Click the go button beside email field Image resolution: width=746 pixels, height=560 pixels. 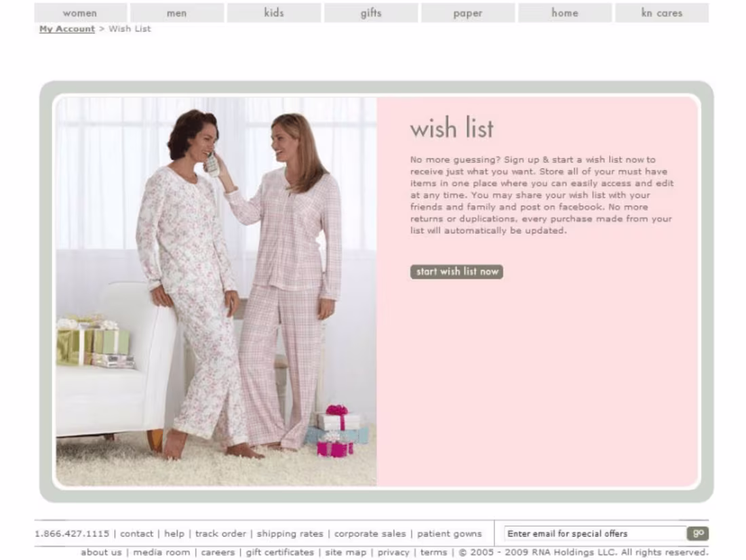coord(698,534)
